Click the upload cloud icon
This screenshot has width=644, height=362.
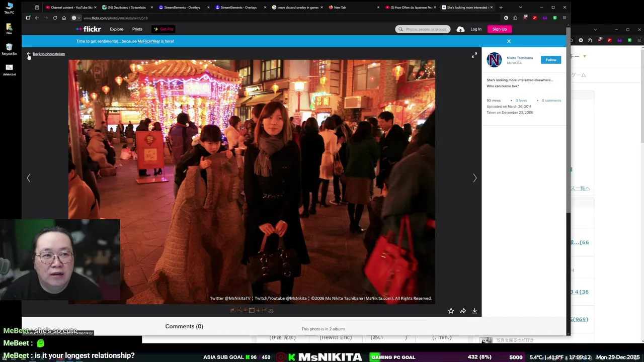460,29
